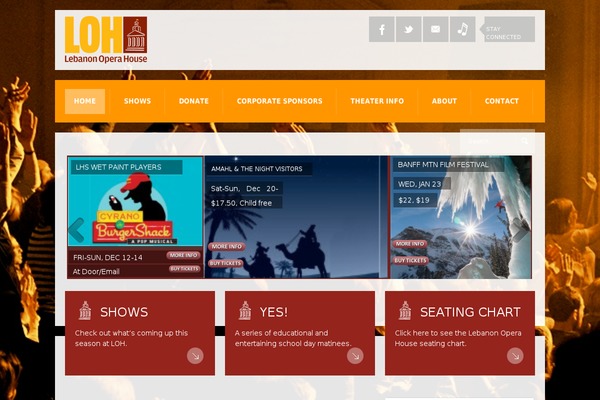Click the YES! card heading
Image resolution: width=600 pixels, height=400 pixels.
click(274, 312)
